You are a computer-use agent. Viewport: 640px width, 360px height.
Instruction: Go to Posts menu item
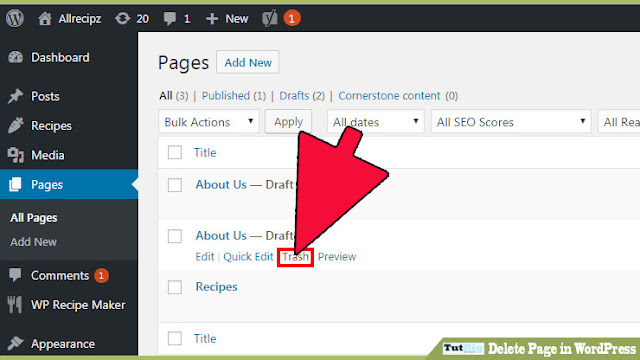45,96
